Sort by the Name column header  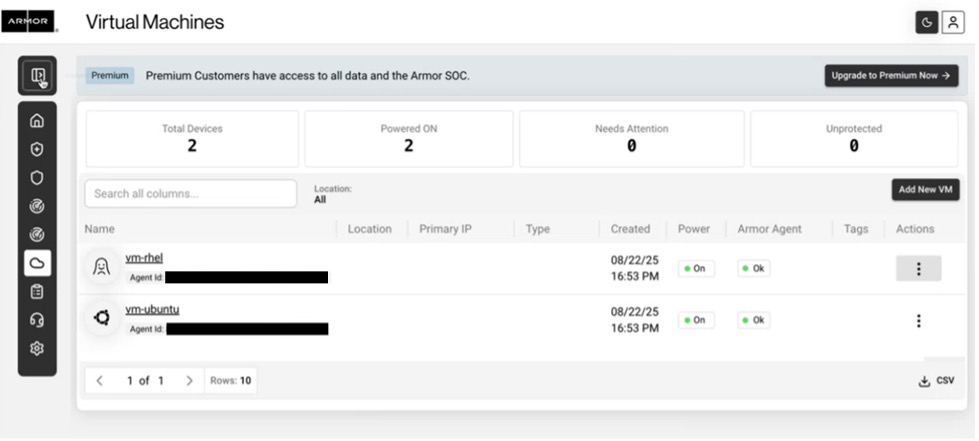click(100, 229)
